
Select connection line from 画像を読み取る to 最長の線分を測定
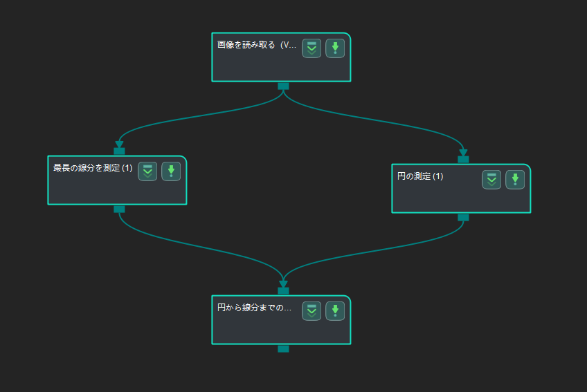point(202,116)
